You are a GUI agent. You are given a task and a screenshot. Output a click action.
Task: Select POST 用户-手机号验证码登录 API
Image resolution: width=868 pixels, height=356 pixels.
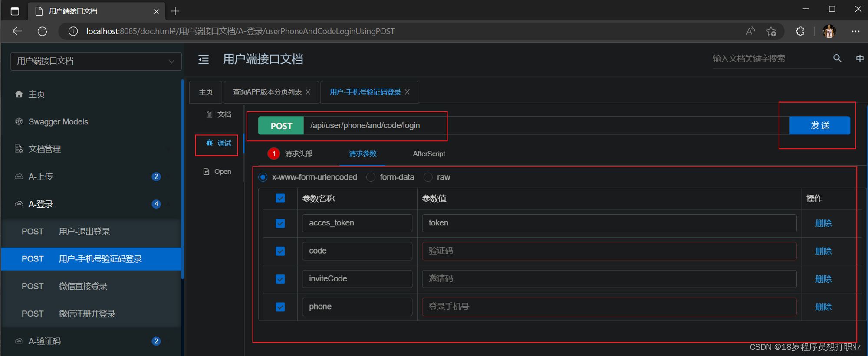(91, 259)
